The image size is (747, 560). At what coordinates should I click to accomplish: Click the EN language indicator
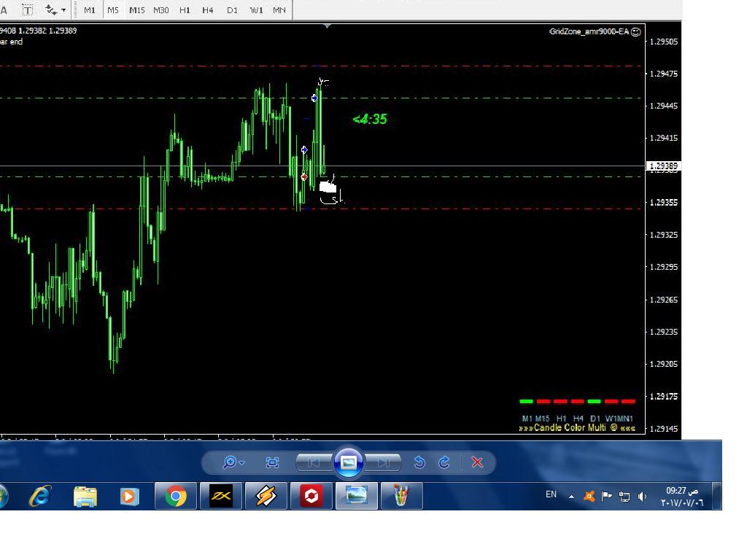click(x=551, y=495)
